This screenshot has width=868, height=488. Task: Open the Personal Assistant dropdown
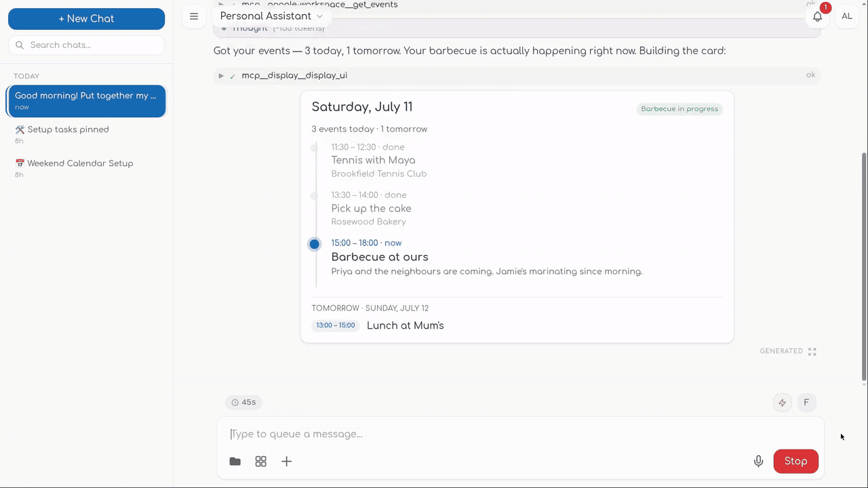271,16
